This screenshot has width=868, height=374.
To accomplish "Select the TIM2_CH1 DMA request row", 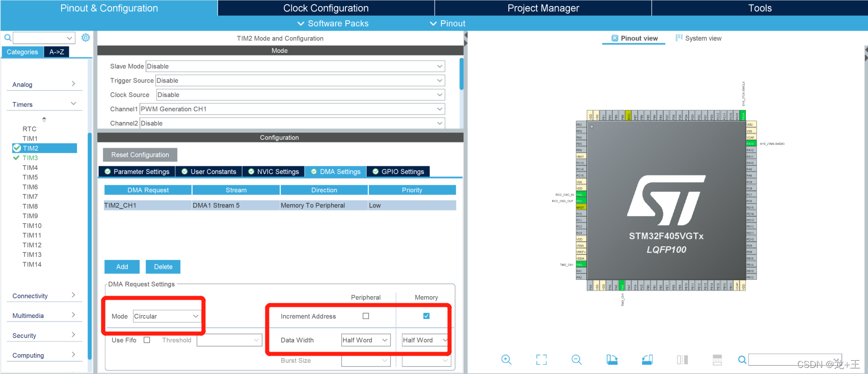I will tap(280, 205).
